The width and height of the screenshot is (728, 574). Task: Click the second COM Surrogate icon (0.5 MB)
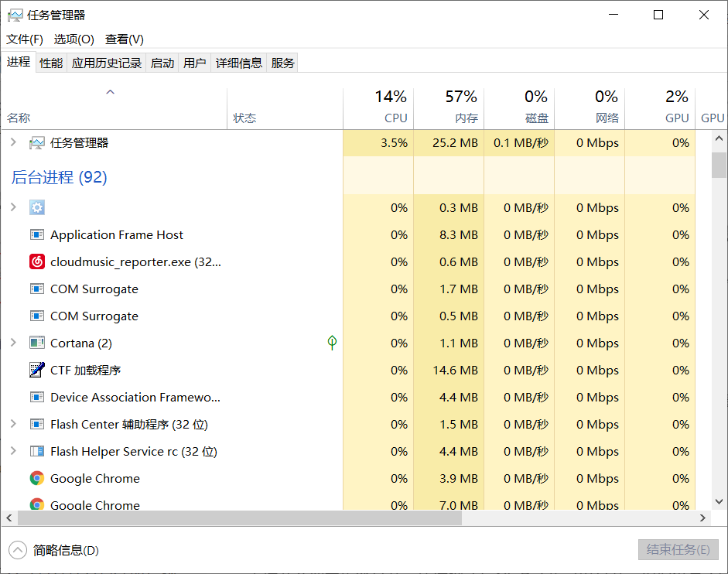36,316
